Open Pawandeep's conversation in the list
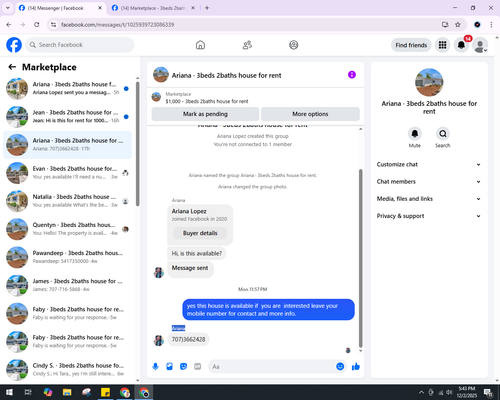500x400 pixels. pos(68,257)
